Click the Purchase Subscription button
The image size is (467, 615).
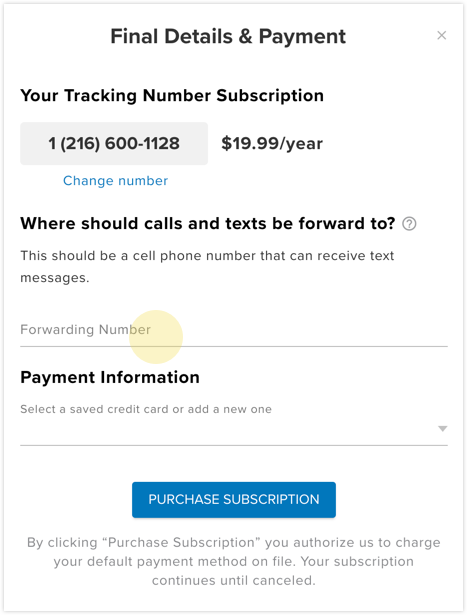coord(234,500)
